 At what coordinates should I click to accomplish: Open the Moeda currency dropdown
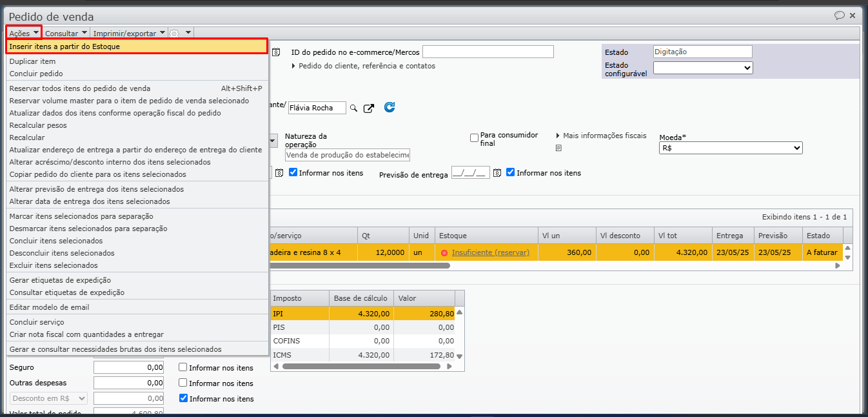pos(730,148)
